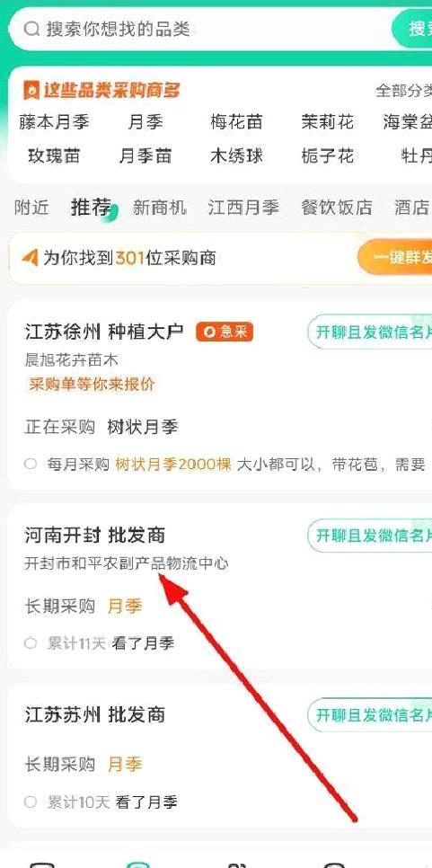Tap the circle icon before 累计11天
The image size is (432, 868).
pyautogui.click(x=31, y=643)
